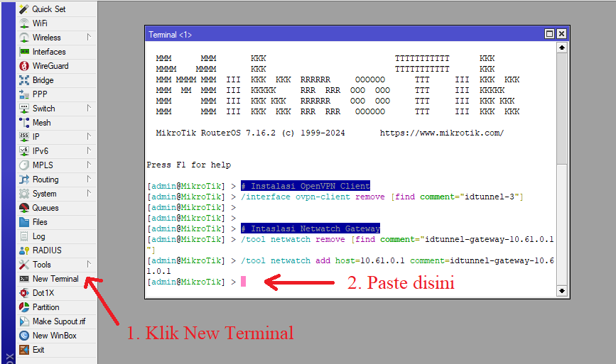Click the PPP icon in sidebar

pyautogui.click(x=24, y=94)
